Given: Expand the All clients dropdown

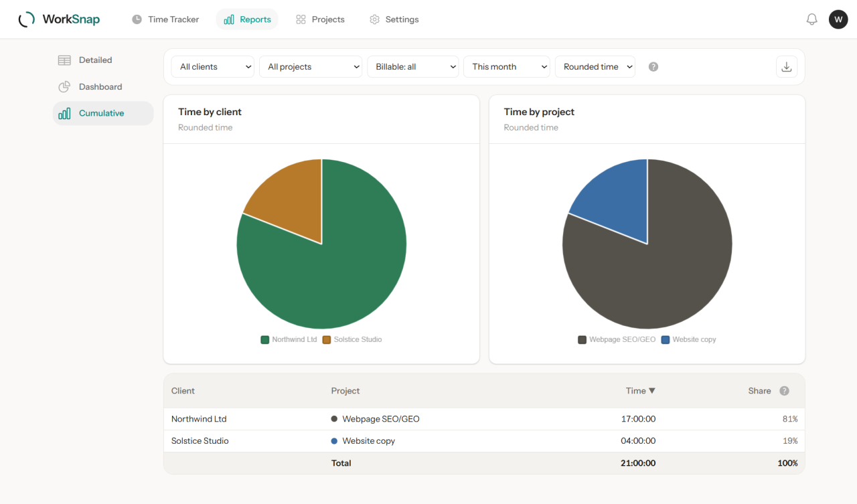Looking at the screenshot, I should click(x=213, y=67).
